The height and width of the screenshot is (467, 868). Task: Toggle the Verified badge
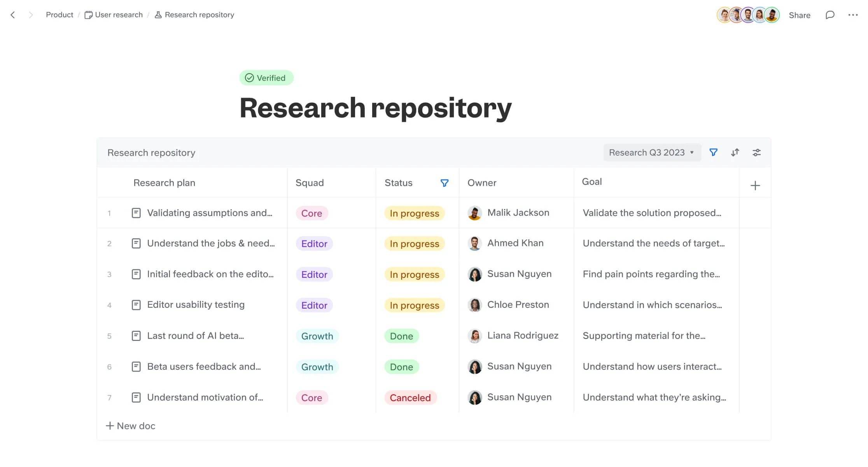click(266, 78)
